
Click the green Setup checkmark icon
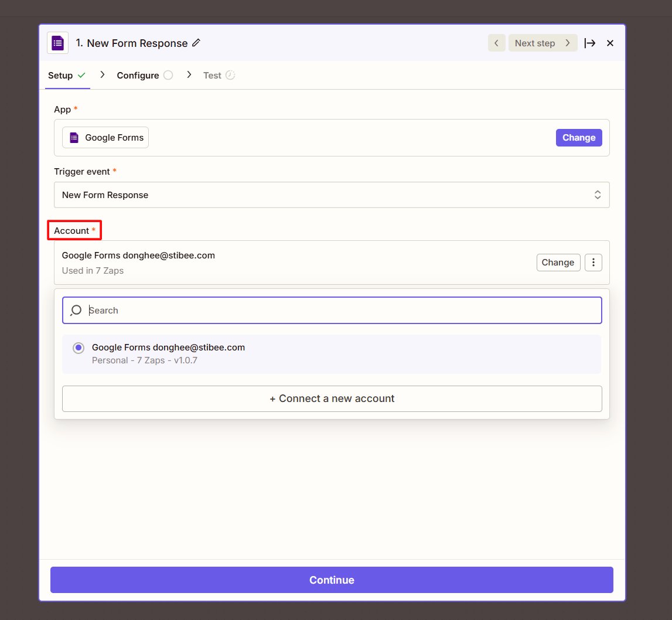click(x=81, y=76)
